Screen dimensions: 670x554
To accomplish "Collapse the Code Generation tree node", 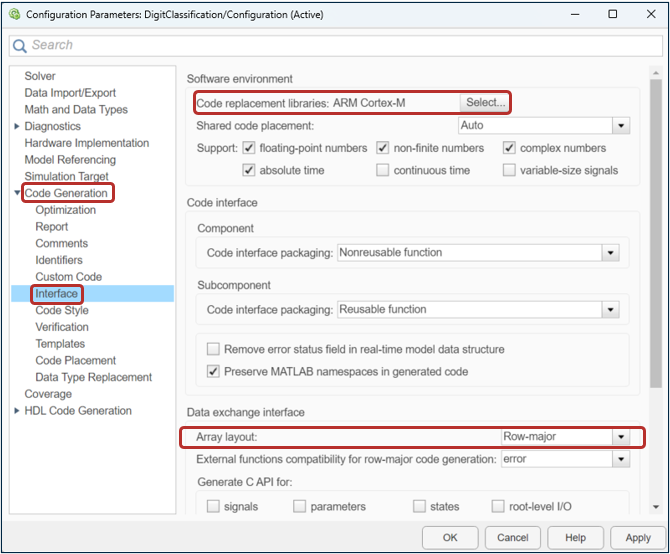I will point(17,194).
